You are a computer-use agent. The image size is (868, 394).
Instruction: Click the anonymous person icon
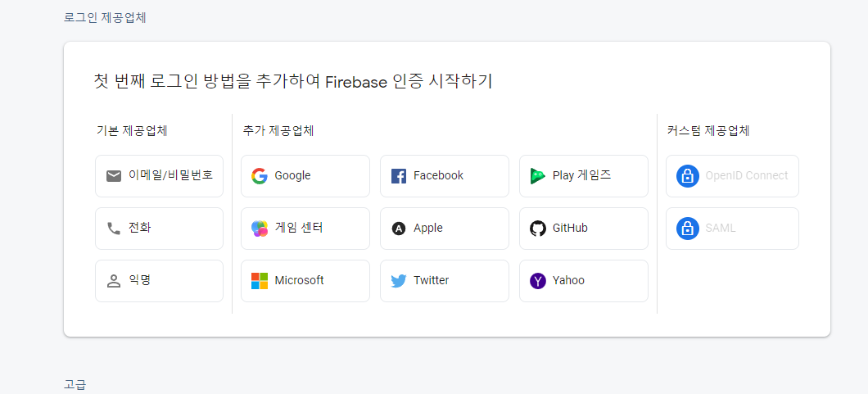114,281
